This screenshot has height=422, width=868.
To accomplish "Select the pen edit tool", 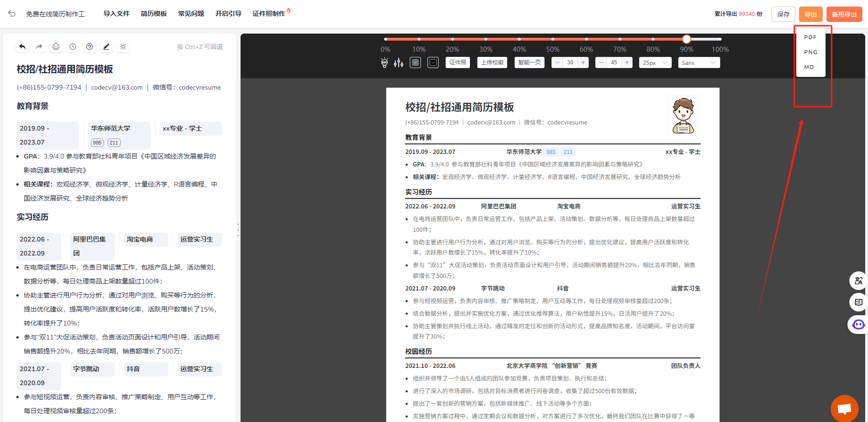I will pos(106,47).
